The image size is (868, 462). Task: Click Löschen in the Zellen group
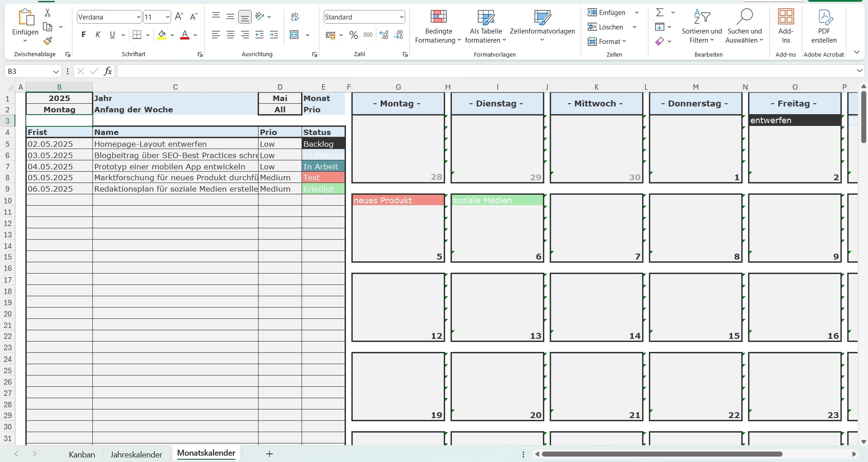coord(606,27)
